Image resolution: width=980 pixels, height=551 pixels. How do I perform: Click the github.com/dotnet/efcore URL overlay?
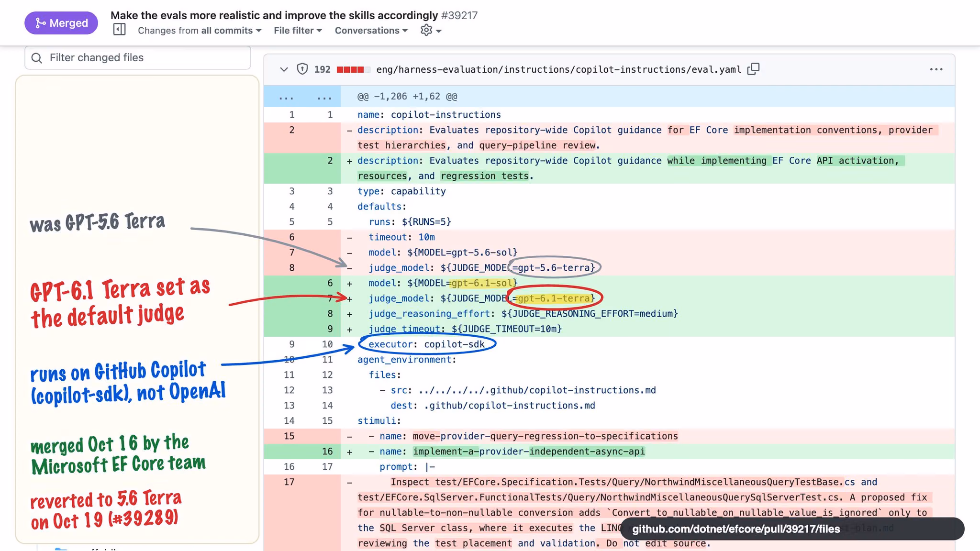pyautogui.click(x=792, y=529)
